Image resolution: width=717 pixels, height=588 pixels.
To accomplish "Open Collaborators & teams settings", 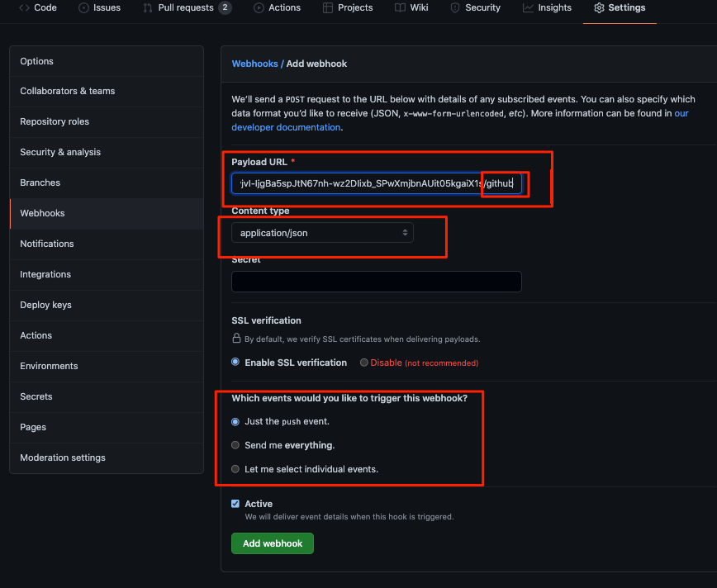I will 107,91.
